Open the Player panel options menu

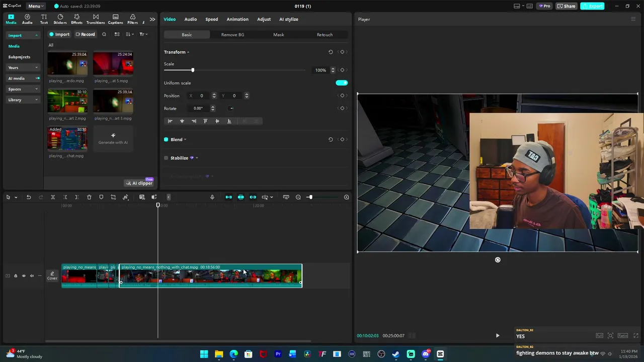[633, 19]
